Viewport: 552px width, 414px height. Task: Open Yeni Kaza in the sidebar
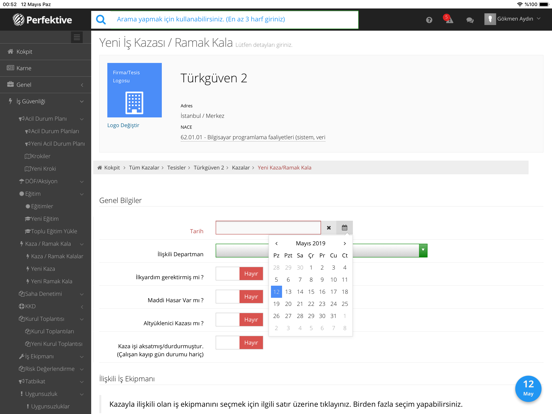click(x=40, y=269)
